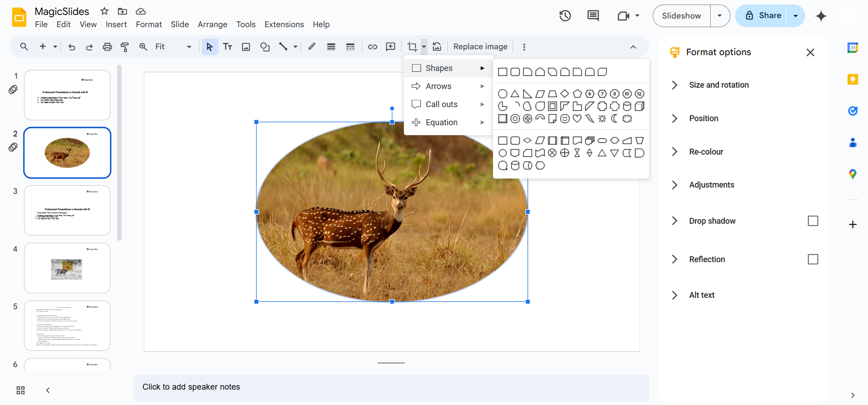The image size is (868, 405).
Task: Choose the smiley face shape
Action: [x=564, y=119]
